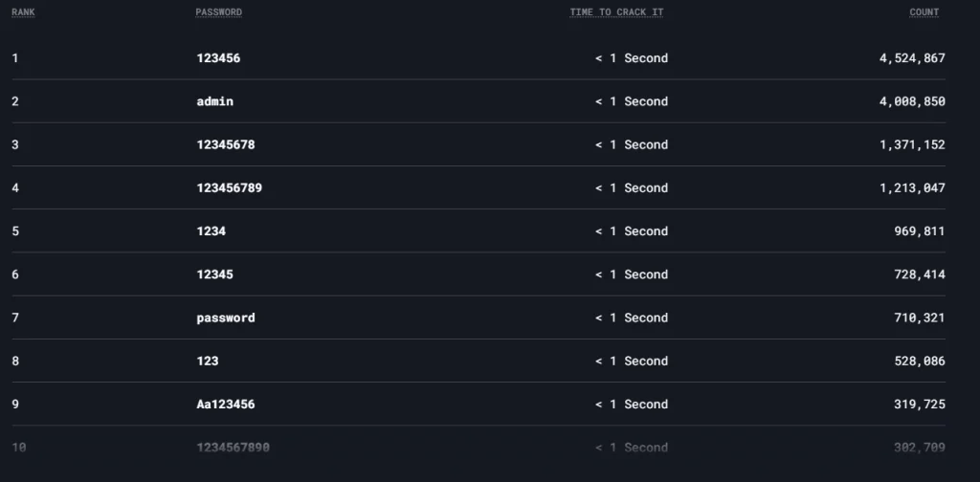
Task: Click the PASSWORD column header
Action: tap(219, 12)
